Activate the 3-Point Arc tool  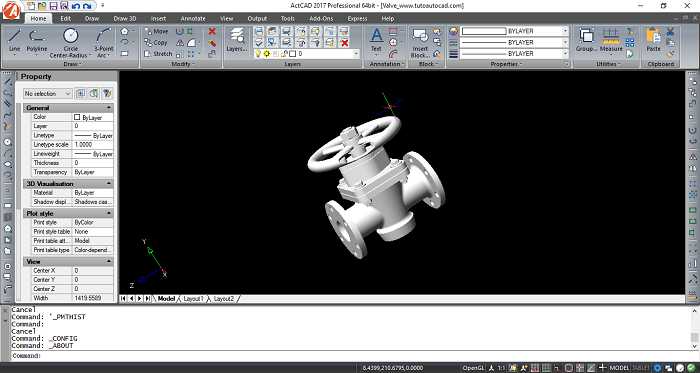tap(104, 42)
